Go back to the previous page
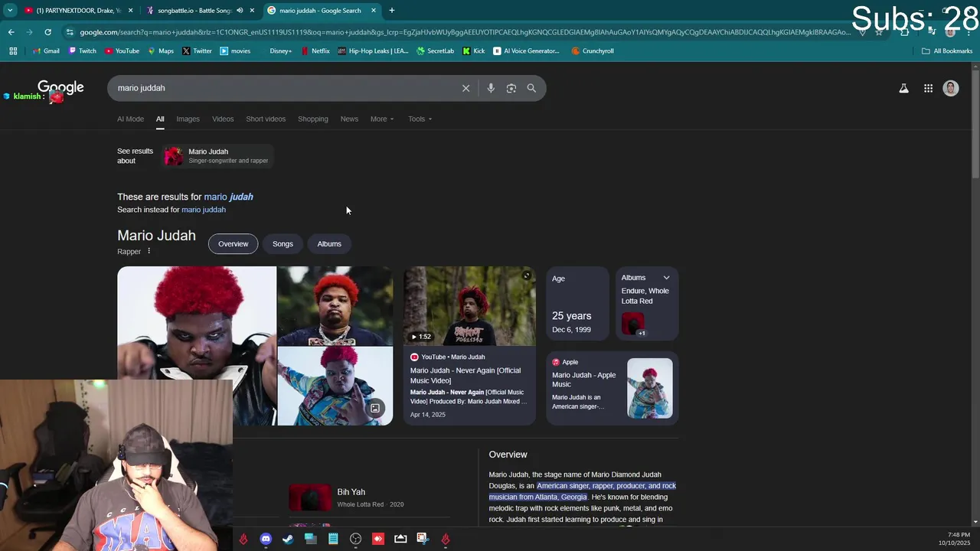 [11, 32]
